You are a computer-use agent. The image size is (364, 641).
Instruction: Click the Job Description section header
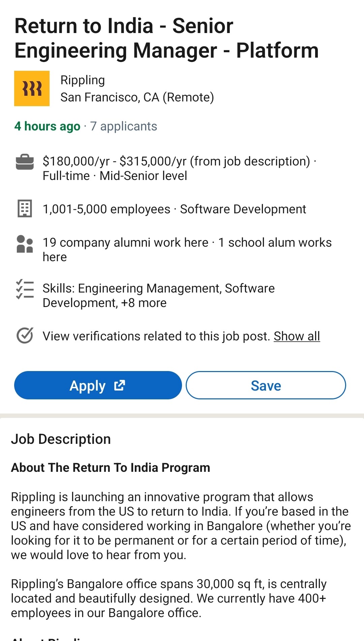click(61, 439)
